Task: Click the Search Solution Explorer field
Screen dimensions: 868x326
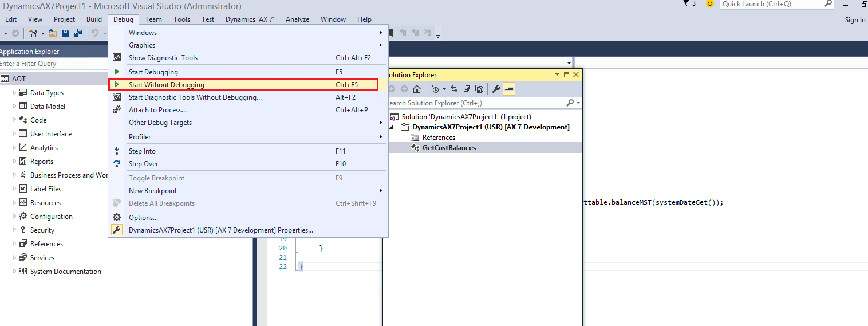Action: point(475,103)
